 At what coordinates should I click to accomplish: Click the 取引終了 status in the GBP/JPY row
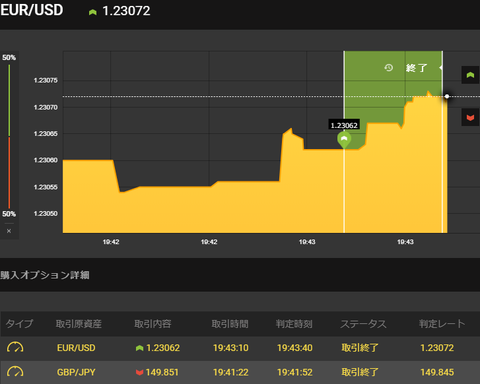coord(360,372)
